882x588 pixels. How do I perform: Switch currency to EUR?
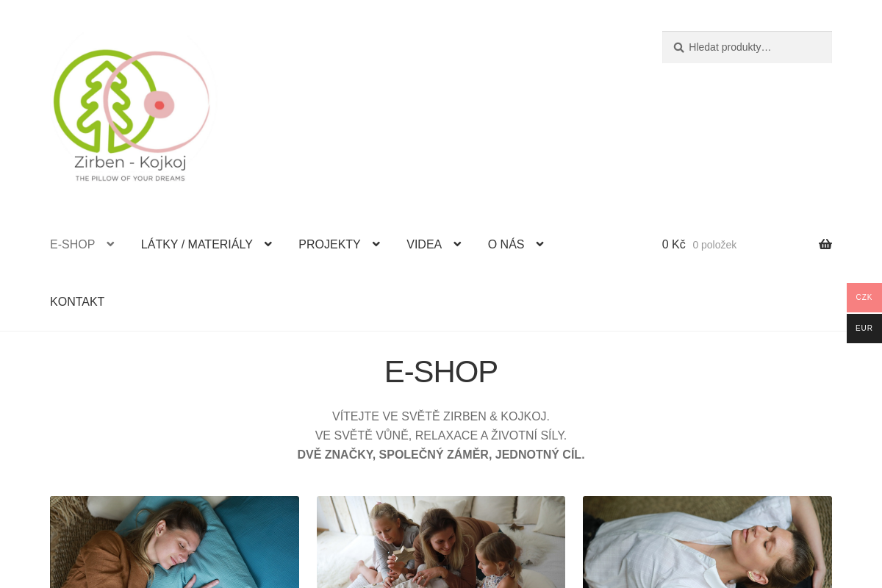coord(864,329)
